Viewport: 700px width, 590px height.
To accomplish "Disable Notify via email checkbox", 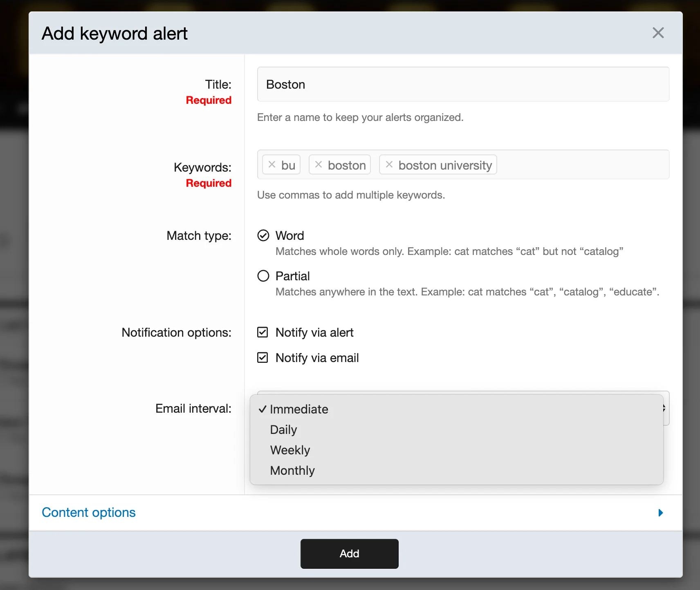I will pyautogui.click(x=262, y=358).
